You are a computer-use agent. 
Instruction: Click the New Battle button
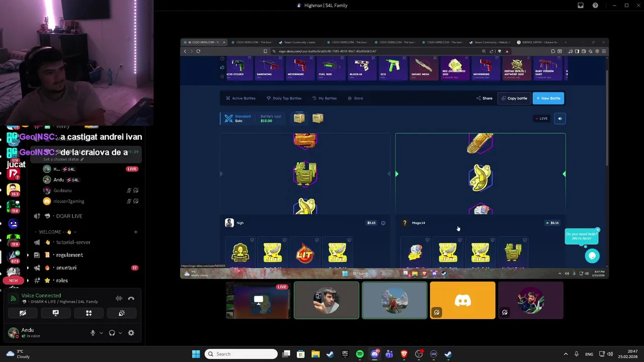point(548,98)
